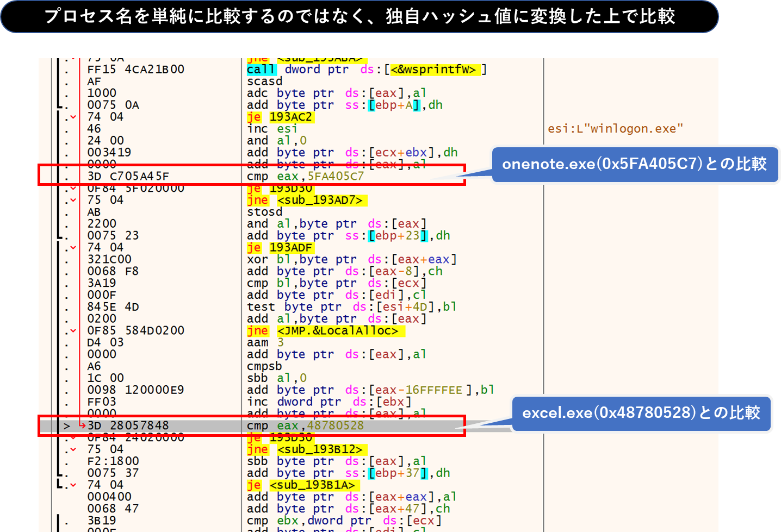Viewport: 781px width, 532px height.
Task: Select the opcode bytes 0098 120000E9
Action: pos(135,390)
